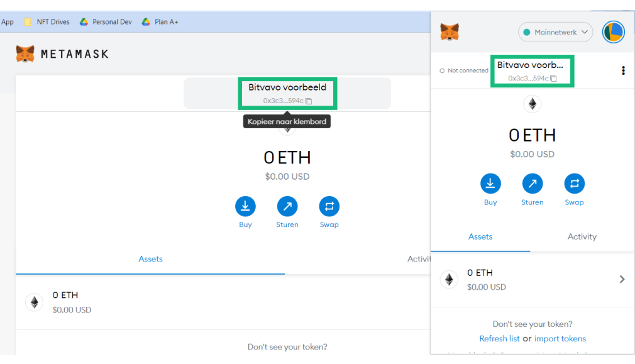Screen dimensions: 635x364
Task: Open the three-dot account options menu
Action: point(623,70)
